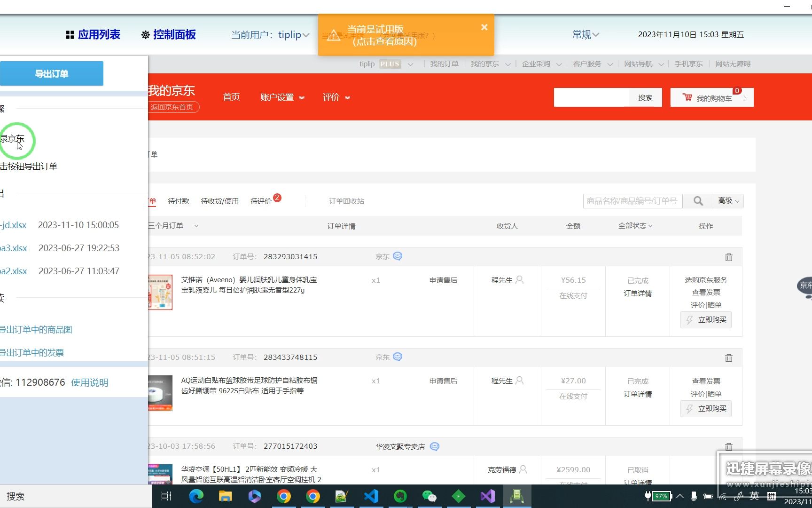
Task: Focus the order search field 商品名称/商品编号/订单号
Action: pos(632,201)
